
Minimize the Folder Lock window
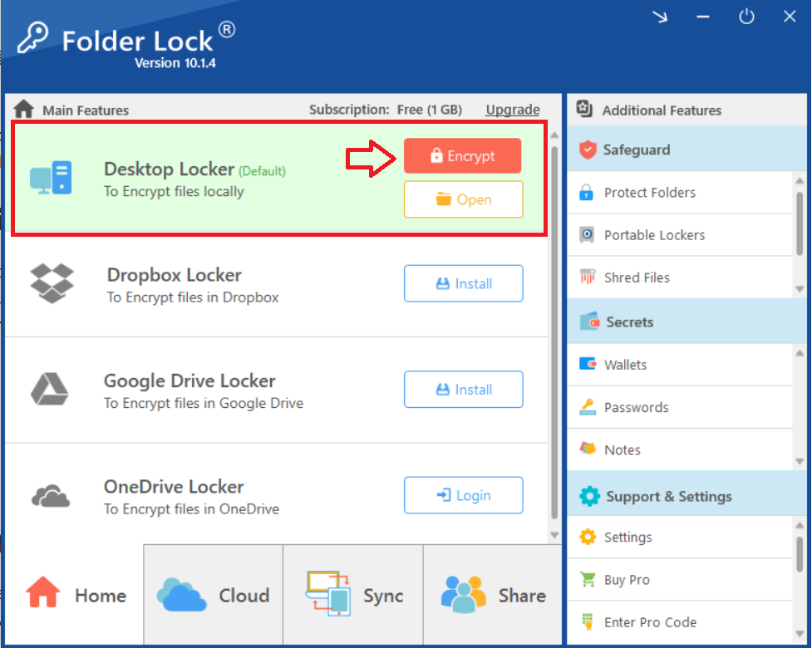[703, 17]
